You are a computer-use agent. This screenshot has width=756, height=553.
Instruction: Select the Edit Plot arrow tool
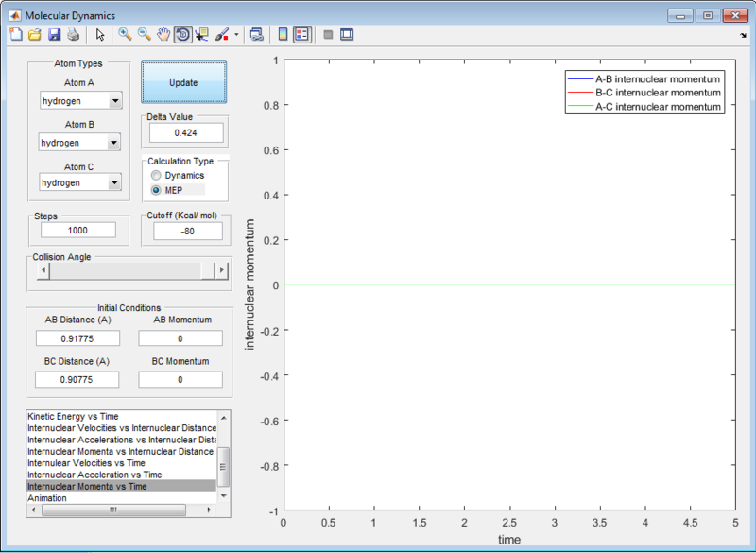tap(100, 35)
